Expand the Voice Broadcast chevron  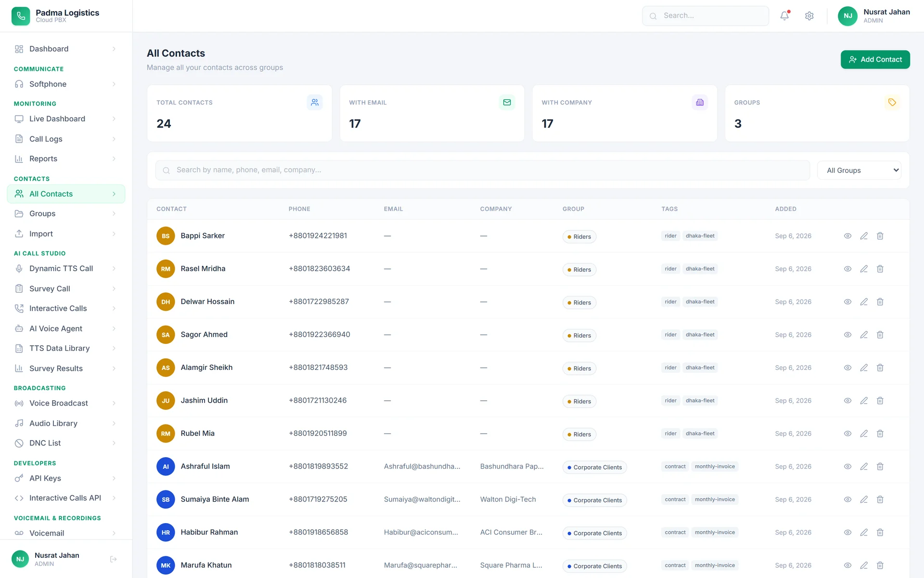(114, 403)
